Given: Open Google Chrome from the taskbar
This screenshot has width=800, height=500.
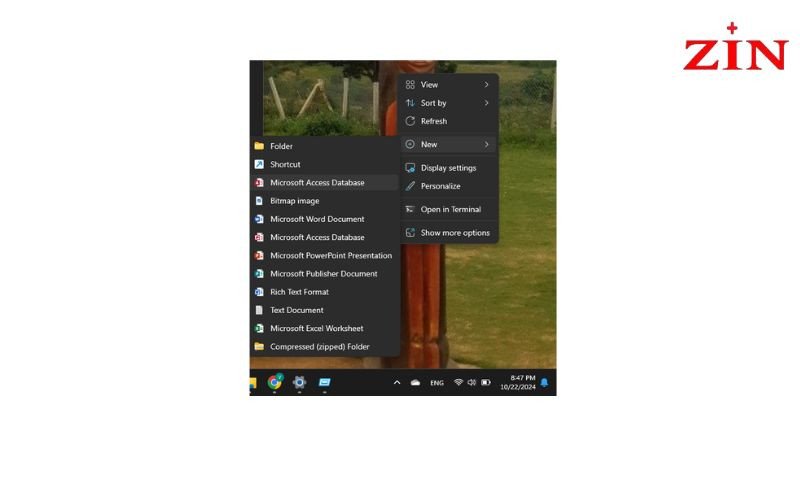Looking at the screenshot, I should [x=275, y=382].
